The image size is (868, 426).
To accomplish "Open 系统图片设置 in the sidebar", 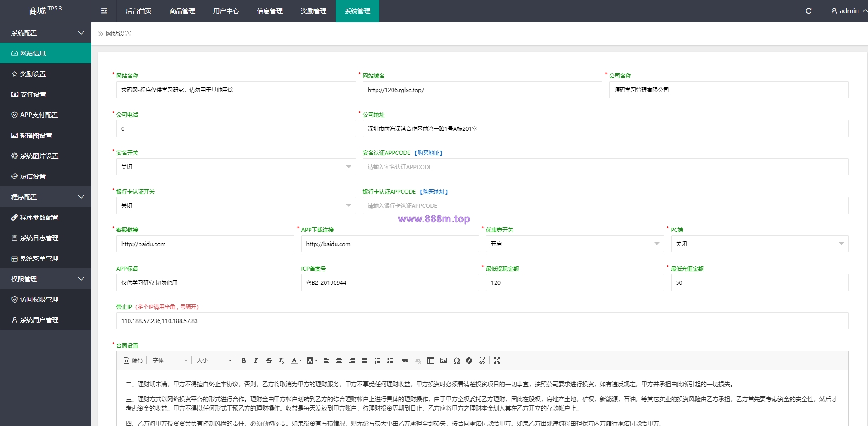I will (x=46, y=156).
